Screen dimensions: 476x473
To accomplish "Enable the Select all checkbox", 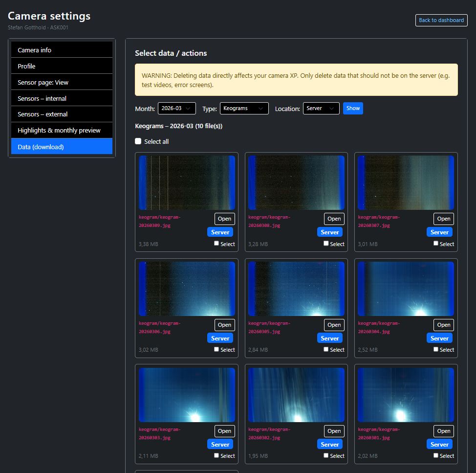I will pos(138,141).
